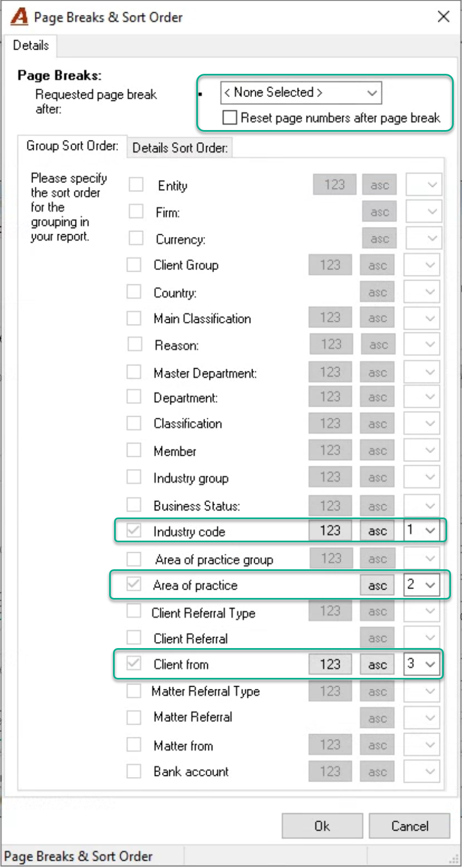The image size is (462, 868).
Task: Toggle asc sort button for Client from
Action: (378, 665)
